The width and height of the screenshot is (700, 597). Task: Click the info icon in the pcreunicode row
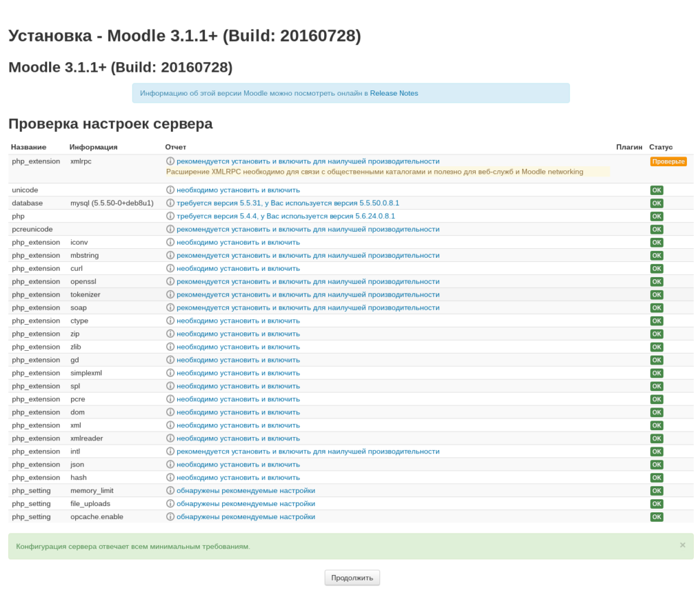pos(170,229)
